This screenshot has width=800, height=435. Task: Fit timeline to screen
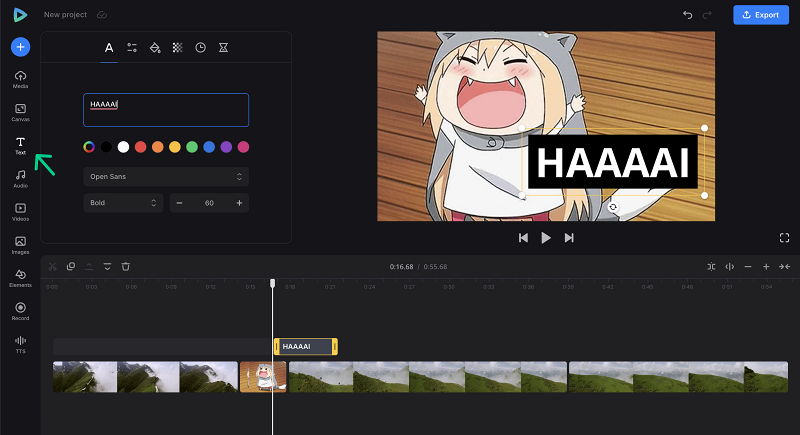[x=784, y=267]
